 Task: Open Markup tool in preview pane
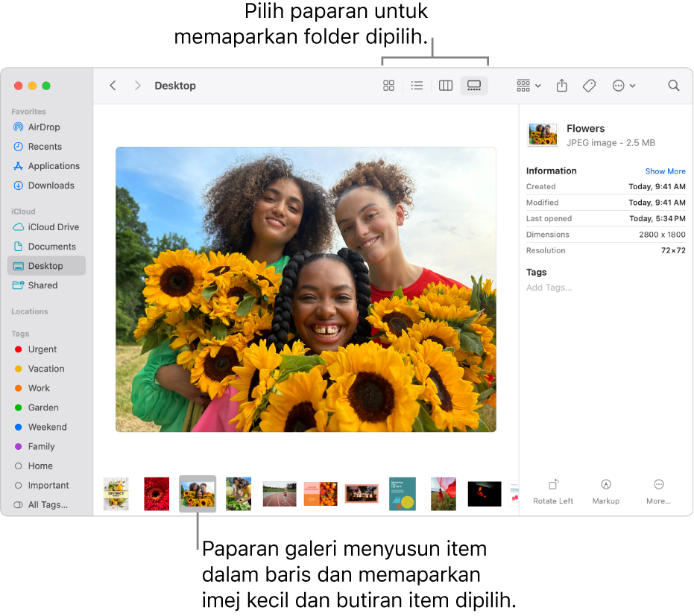pyautogui.click(x=606, y=485)
